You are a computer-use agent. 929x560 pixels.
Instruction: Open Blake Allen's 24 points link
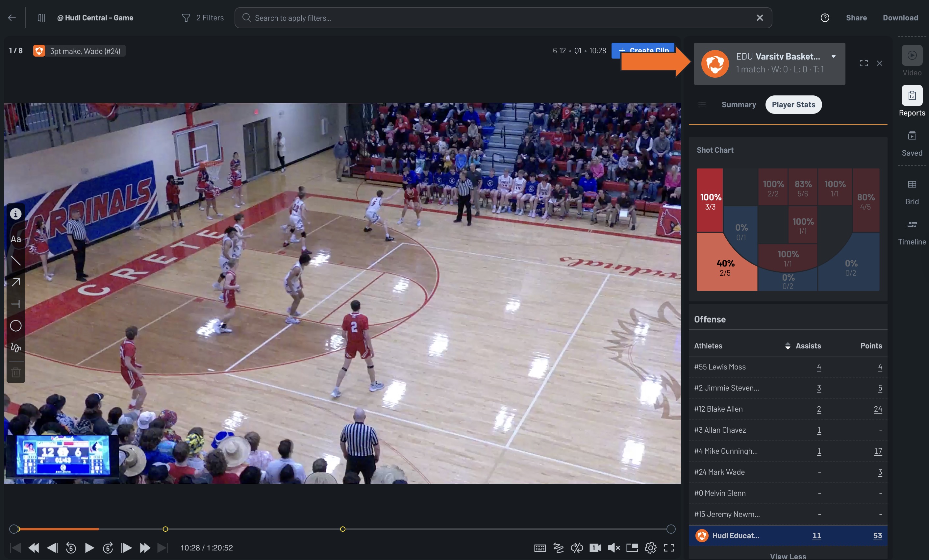(878, 409)
